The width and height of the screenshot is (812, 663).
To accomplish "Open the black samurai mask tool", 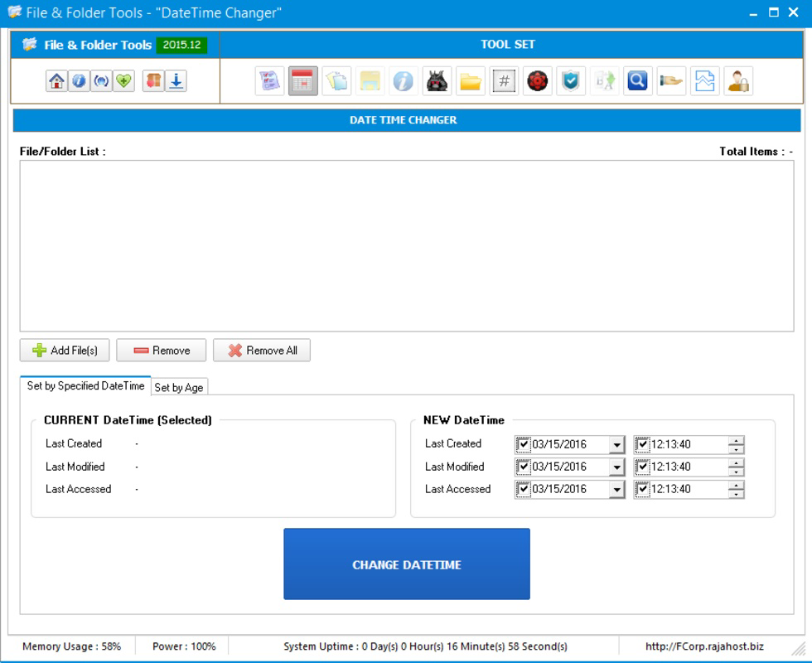I will (437, 81).
